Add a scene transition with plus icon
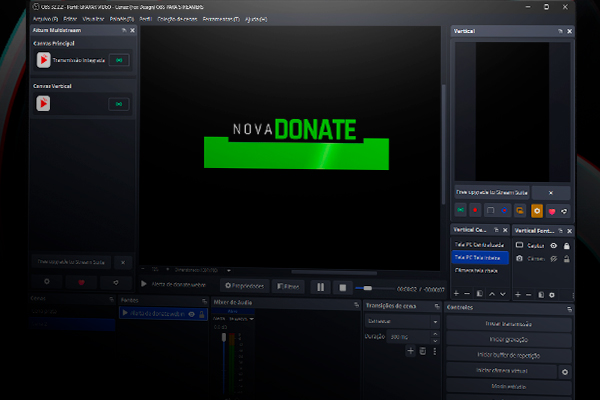The width and height of the screenshot is (600, 400). (411, 351)
